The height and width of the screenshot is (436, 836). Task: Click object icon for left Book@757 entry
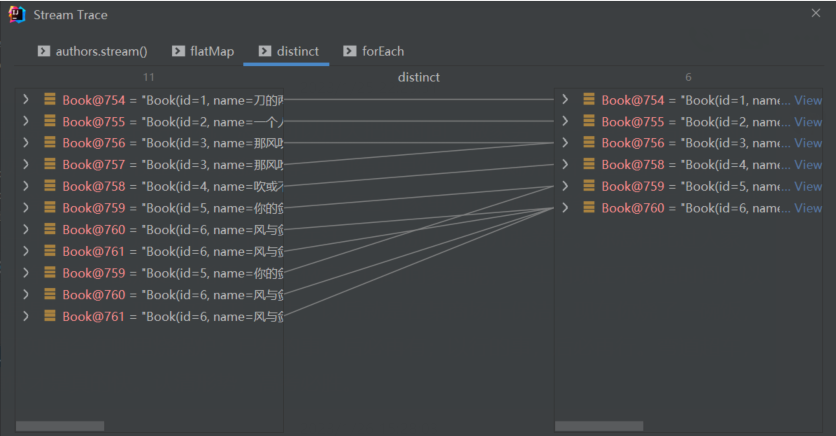(49, 164)
